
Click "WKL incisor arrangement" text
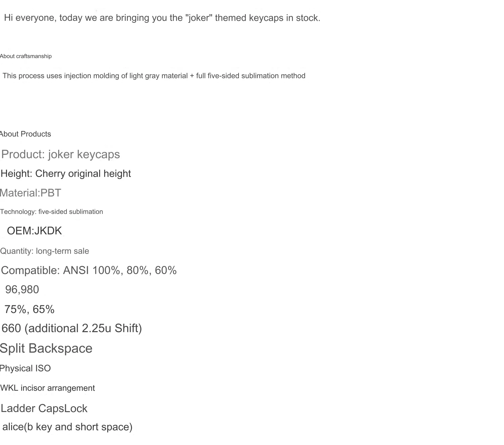pos(48,388)
